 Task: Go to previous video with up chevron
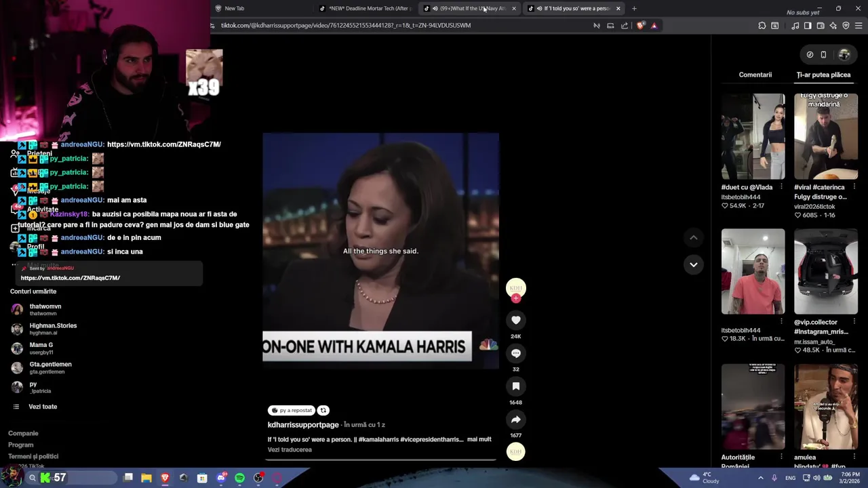click(693, 237)
